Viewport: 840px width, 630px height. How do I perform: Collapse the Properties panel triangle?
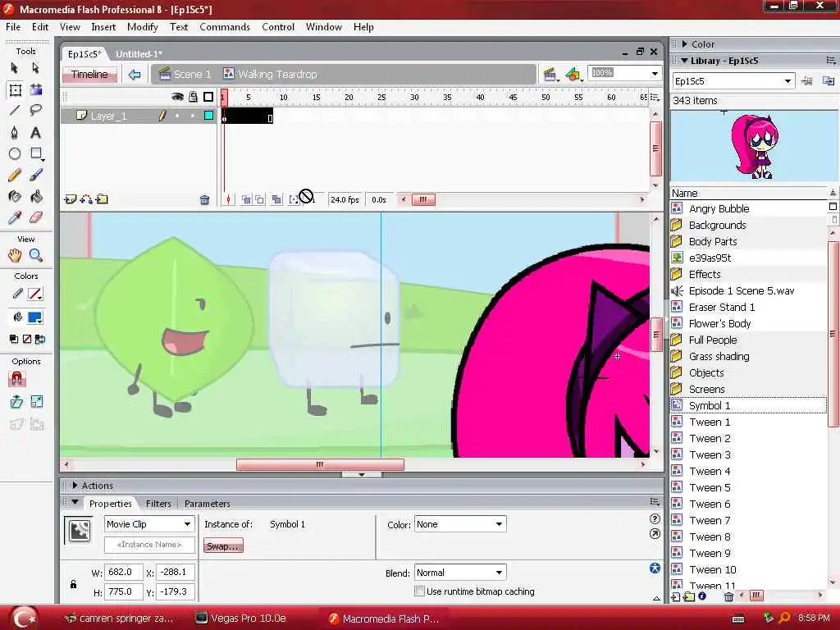(75, 503)
